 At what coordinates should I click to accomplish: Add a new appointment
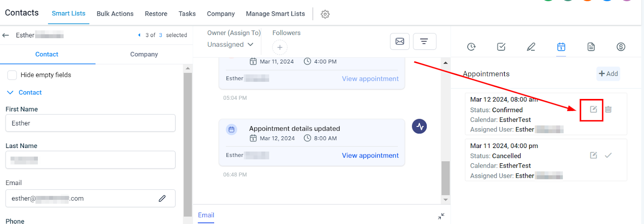click(608, 74)
